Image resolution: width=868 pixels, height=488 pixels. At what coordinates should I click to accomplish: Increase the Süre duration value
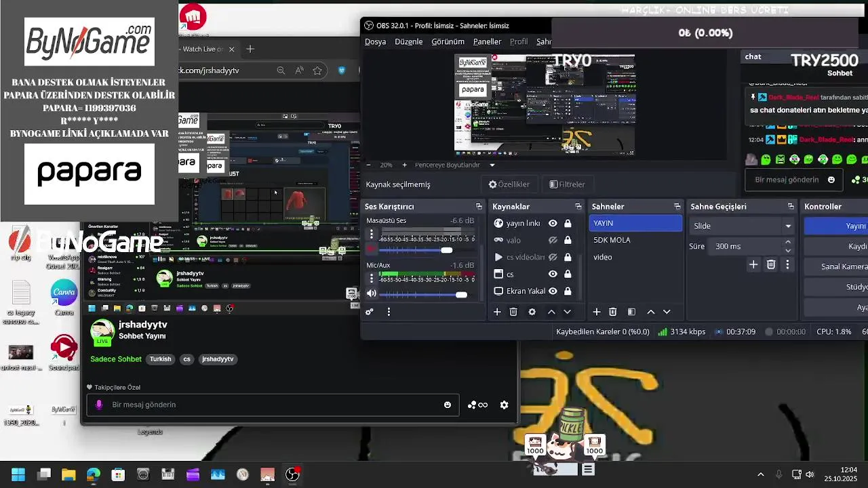tap(788, 242)
